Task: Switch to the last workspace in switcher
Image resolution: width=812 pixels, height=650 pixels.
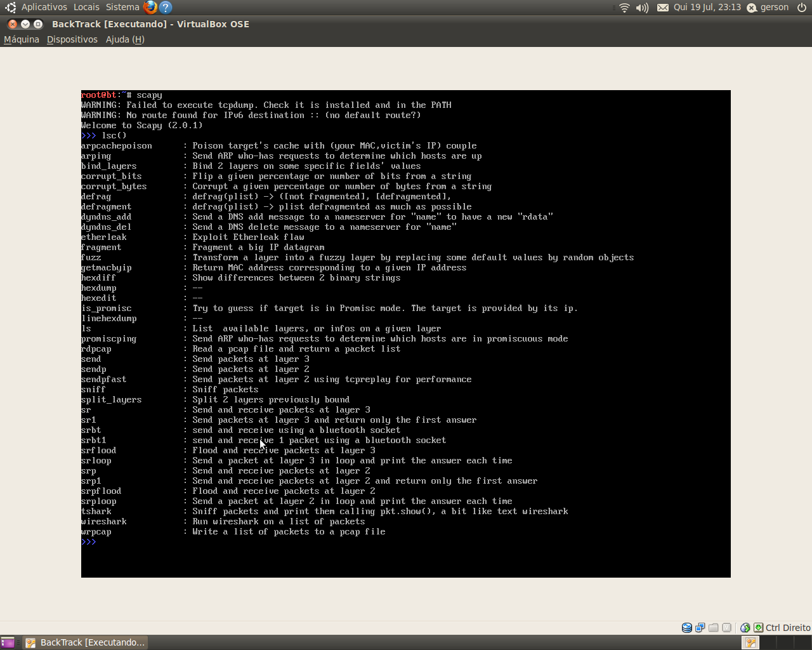Action: [803, 642]
